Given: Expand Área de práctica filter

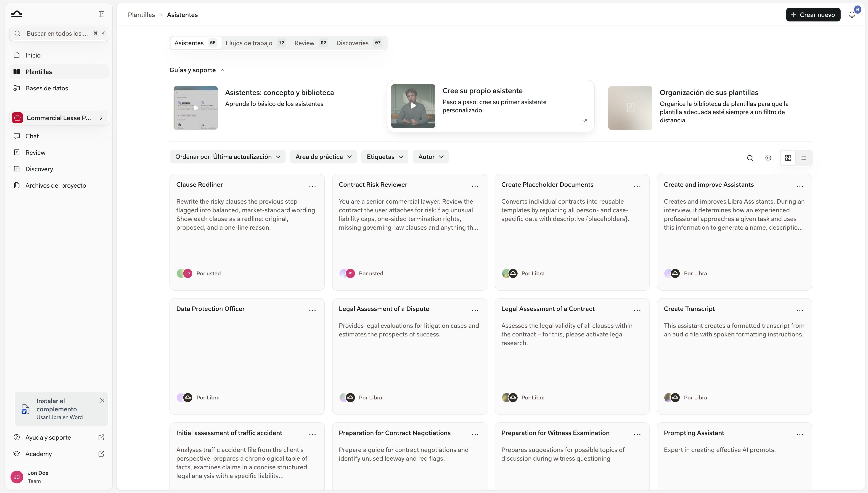Looking at the screenshot, I should coord(323,157).
